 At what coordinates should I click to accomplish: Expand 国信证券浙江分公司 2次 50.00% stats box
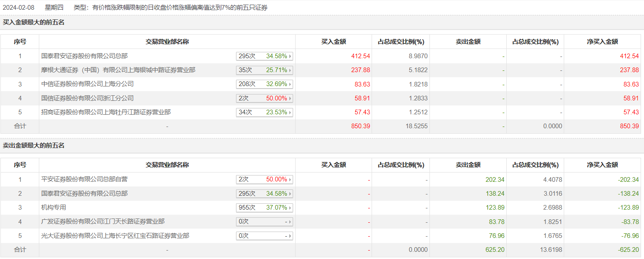(264, 98)
